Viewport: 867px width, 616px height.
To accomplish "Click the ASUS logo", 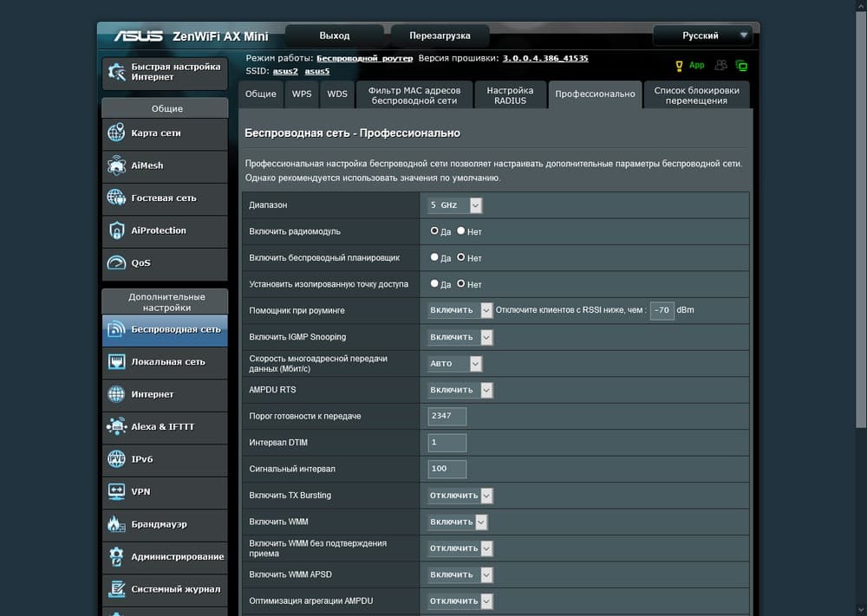I will (138, 36).
